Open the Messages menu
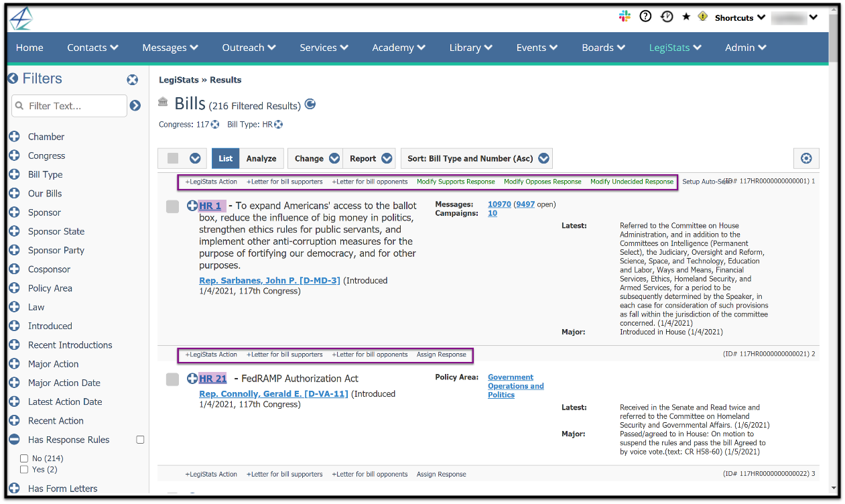This screenshot has width=845, height=504. [170, 48]
